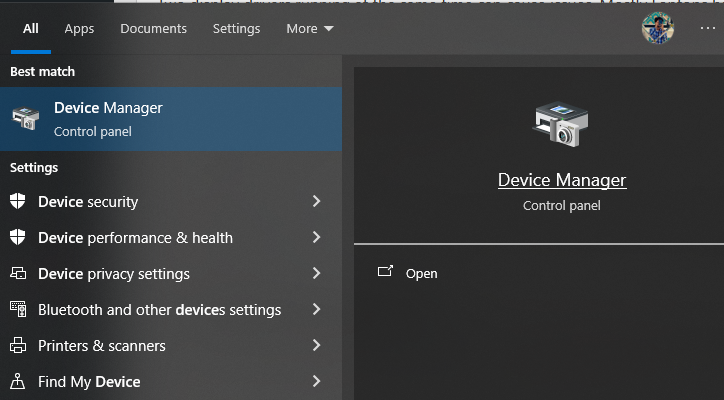Click Device Manager icon in best match

25,118
